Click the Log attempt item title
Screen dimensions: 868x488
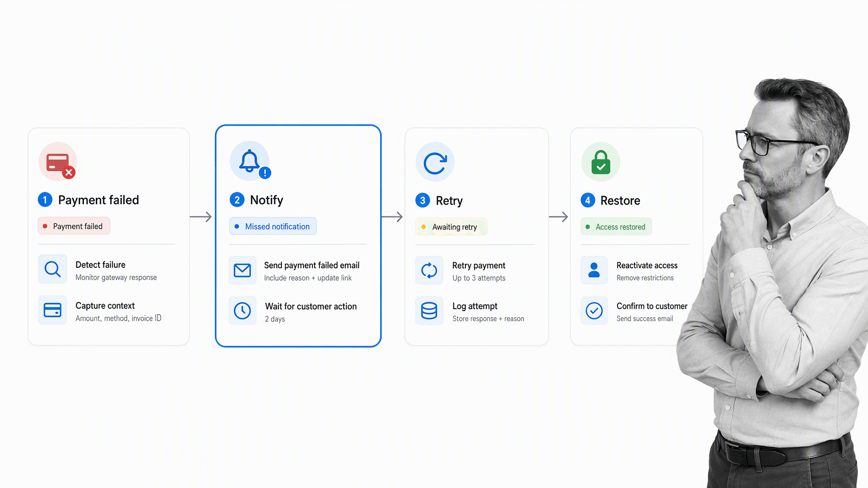pos(475,306)
